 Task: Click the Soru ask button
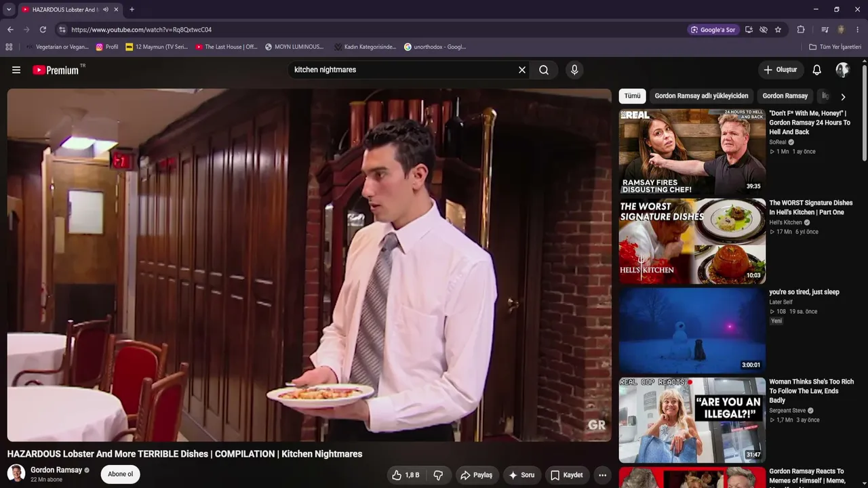pos(522,475)
